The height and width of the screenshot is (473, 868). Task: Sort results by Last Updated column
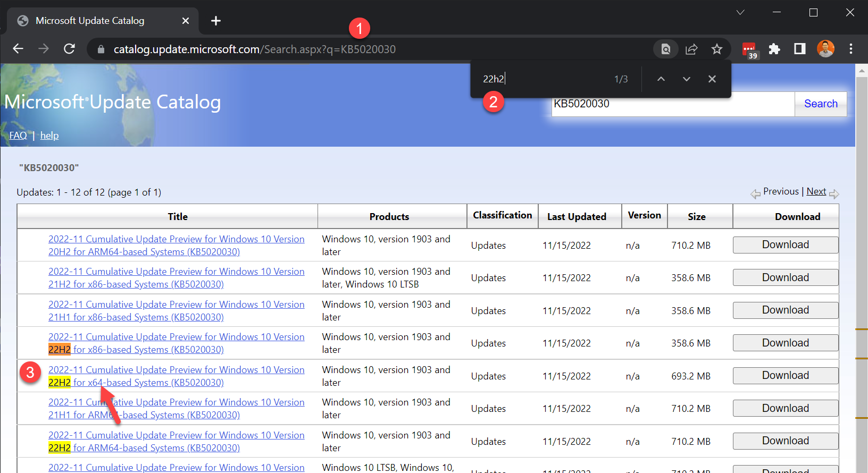(x=577, y=217)
